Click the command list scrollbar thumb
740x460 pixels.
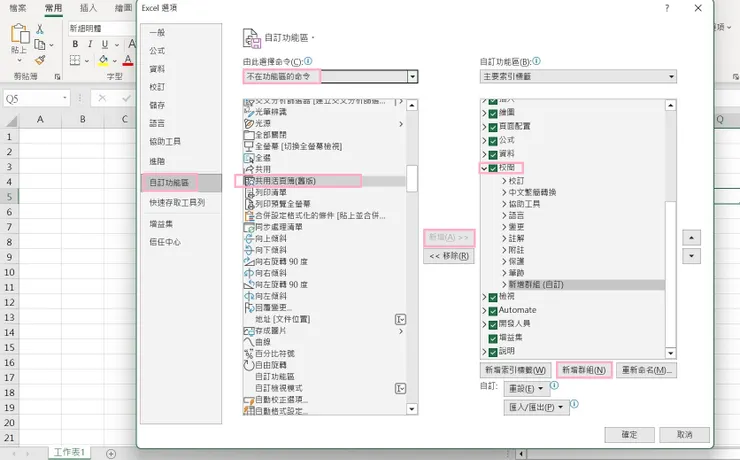pos(412,178)
